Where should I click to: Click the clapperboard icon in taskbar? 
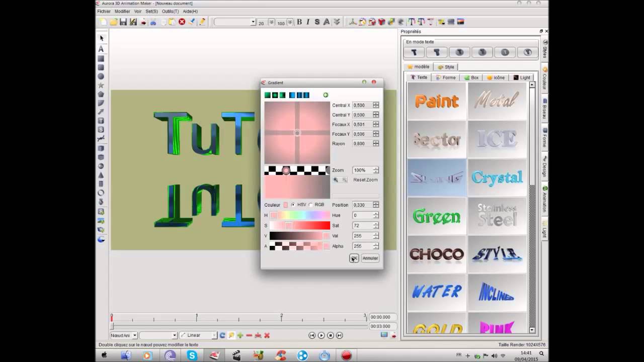(236, 355)
